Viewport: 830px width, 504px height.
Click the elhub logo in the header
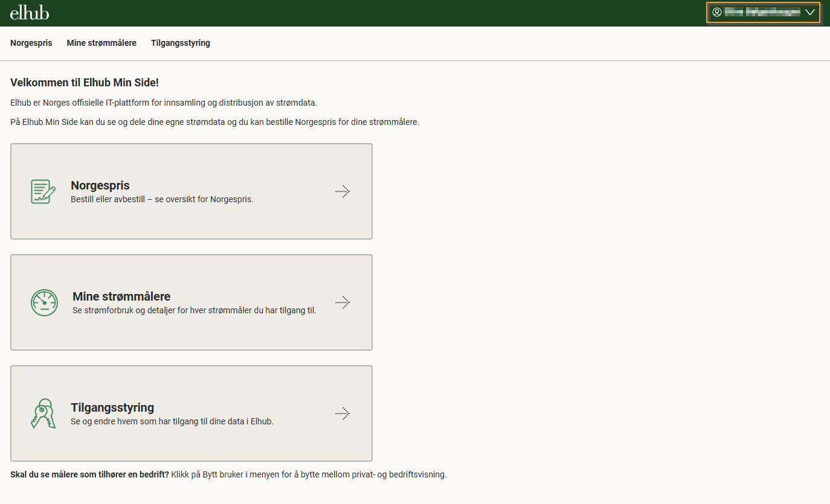pos(30,13)
